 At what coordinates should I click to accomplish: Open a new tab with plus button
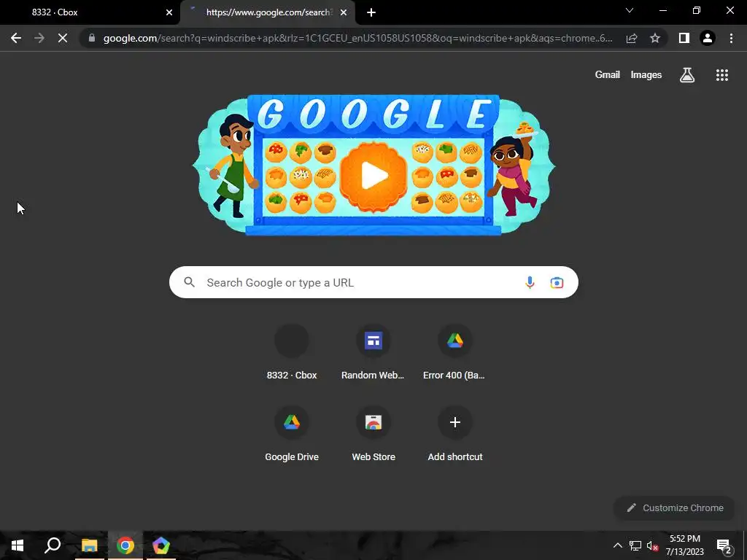(371, 12)
